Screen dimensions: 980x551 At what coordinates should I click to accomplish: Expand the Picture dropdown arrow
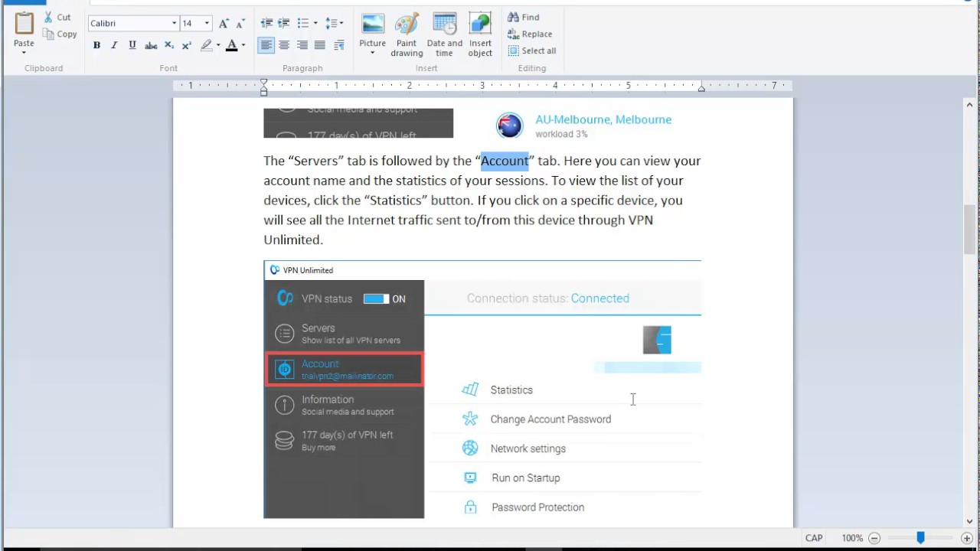pos(373,53)
